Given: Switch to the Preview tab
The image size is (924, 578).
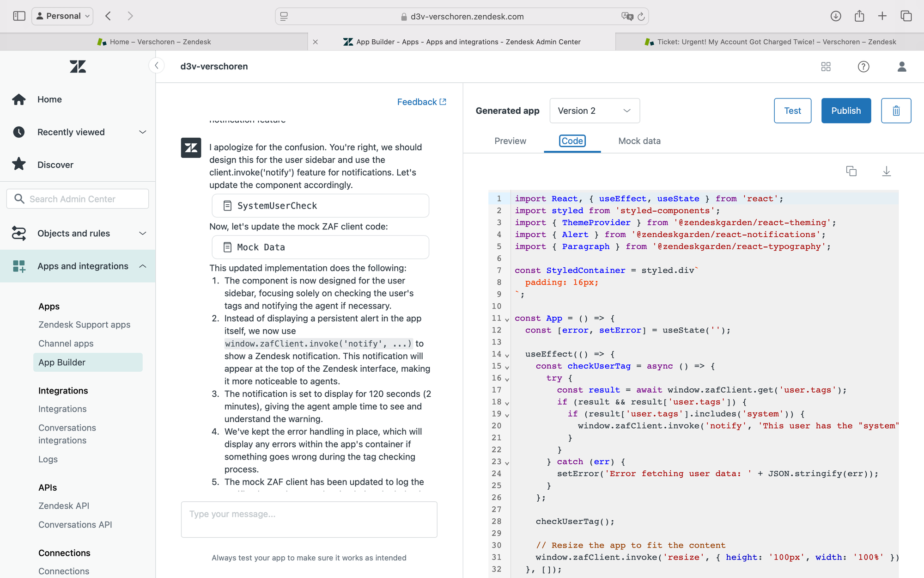Looking at the screenshot, I should [510, 141].
